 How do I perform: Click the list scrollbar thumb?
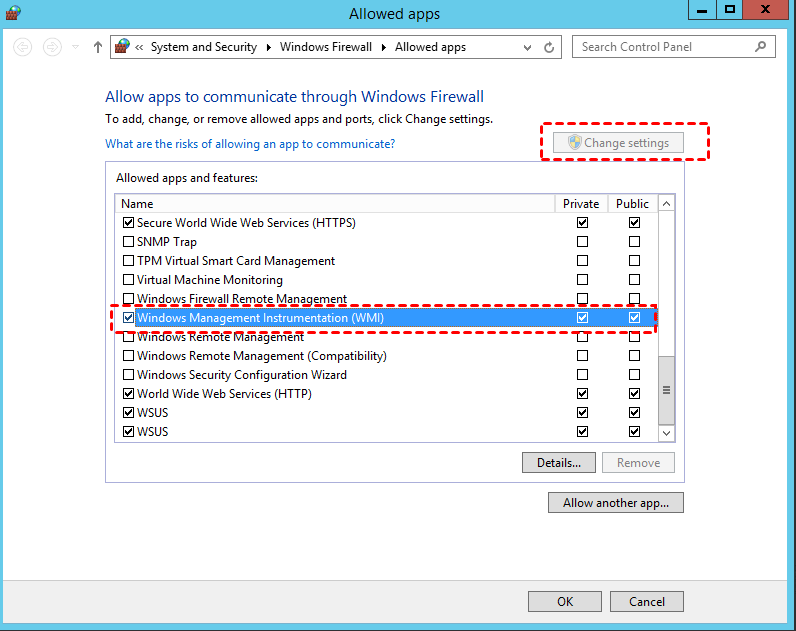[666, 390]
